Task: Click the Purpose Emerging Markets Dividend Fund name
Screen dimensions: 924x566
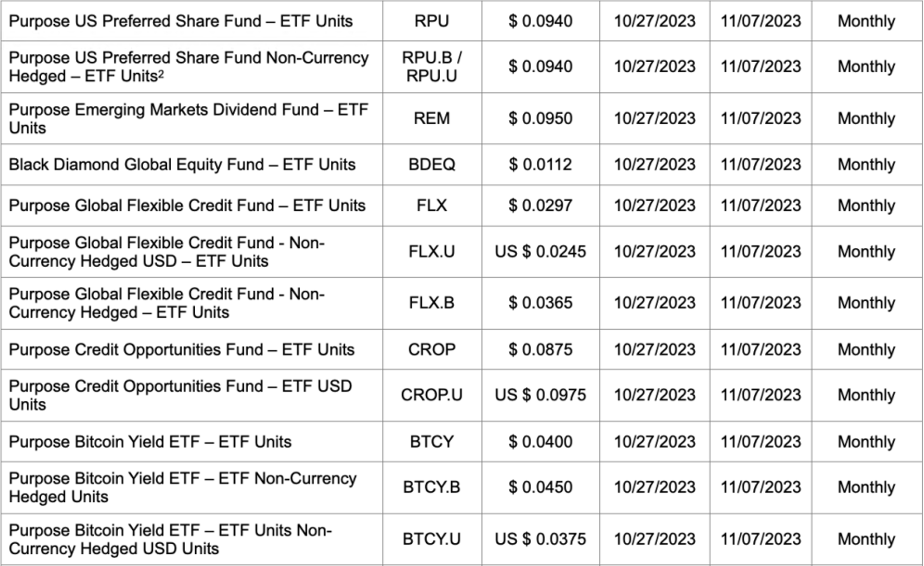Action: click(x=188, y=119)
